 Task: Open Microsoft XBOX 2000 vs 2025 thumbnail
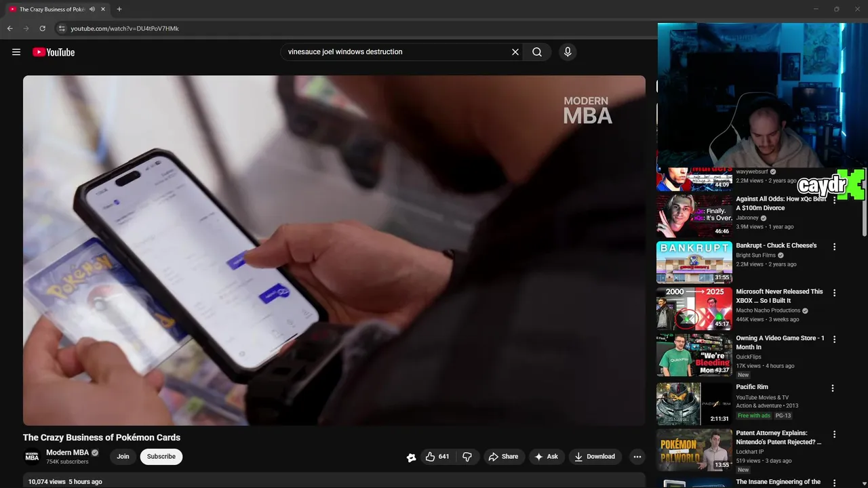click(694, 308)
